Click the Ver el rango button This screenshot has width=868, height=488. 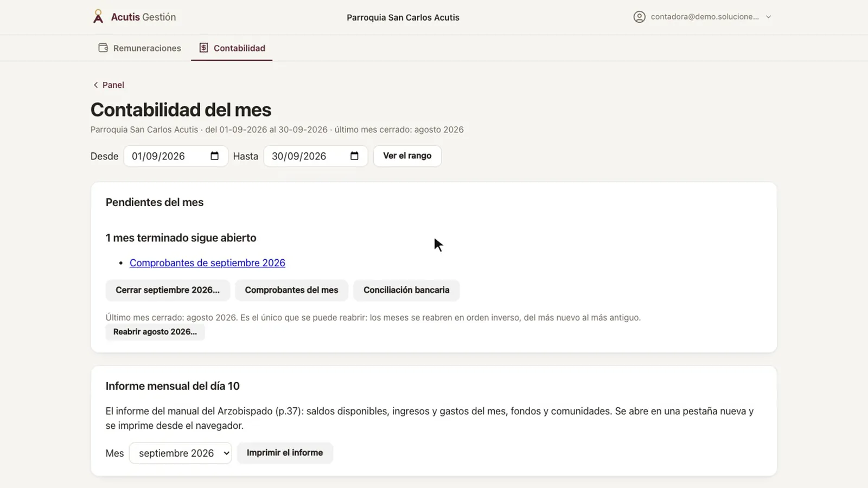pyautogui.click(x=407, y=156)
